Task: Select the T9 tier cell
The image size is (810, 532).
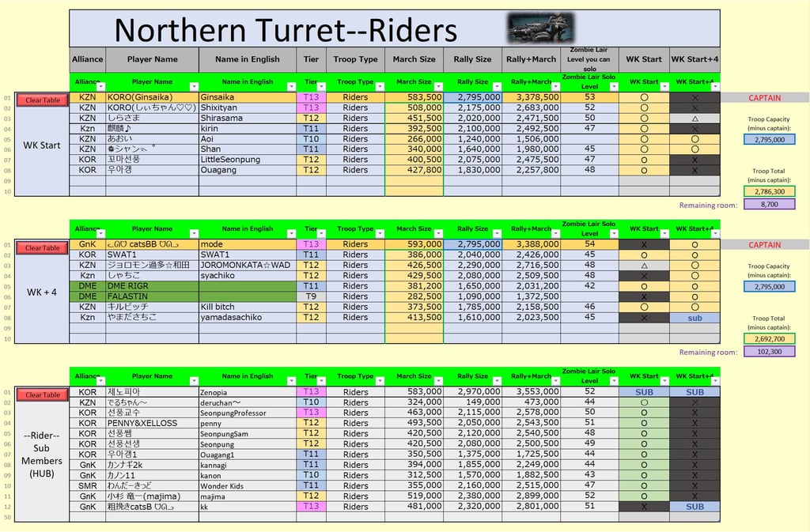Action: (x=311, y=296)
